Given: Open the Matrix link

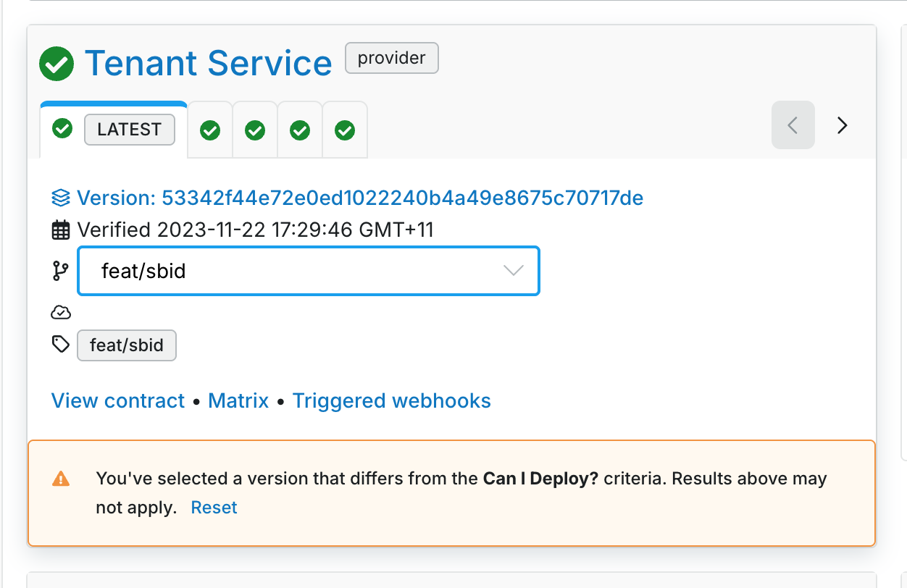Looking at the screenshot, I should pos(238,400).
